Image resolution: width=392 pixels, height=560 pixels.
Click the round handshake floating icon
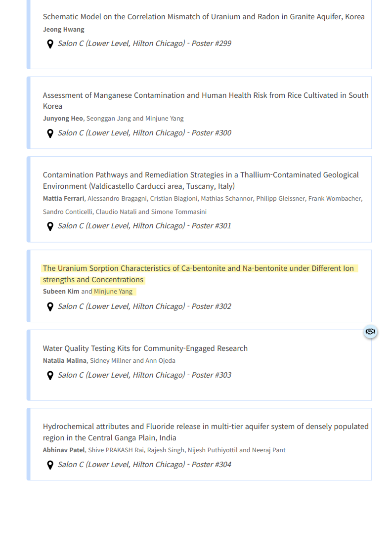(x=370, y=332)
